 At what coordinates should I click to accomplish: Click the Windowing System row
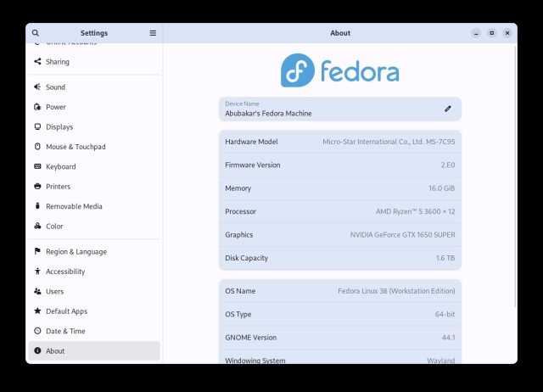pos(339,356)
